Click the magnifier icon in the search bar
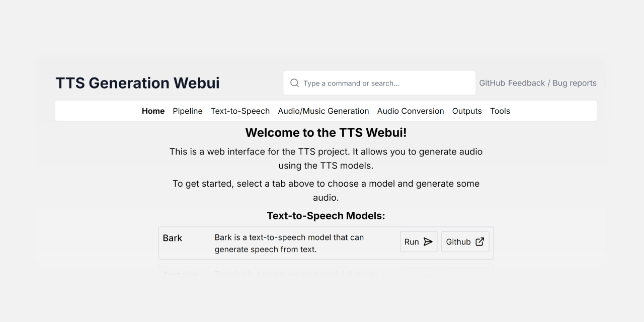Image resolution: width=644 pixels, height=322 pixels. [295, 83]
